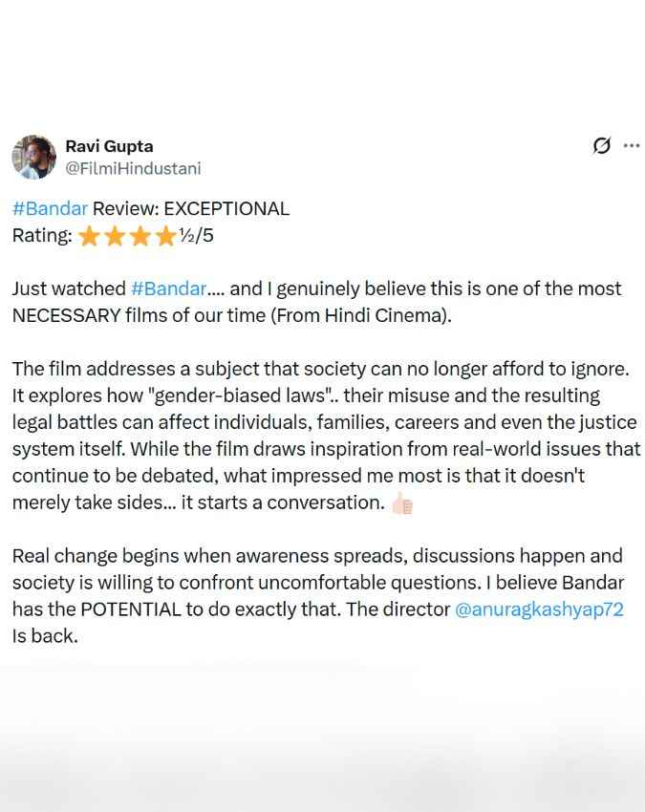Follow the #Bandar hashtag before "Review: EXCEPTIONAL"
The height and width of the screenshot is (812, 645).
click(50, 208)
